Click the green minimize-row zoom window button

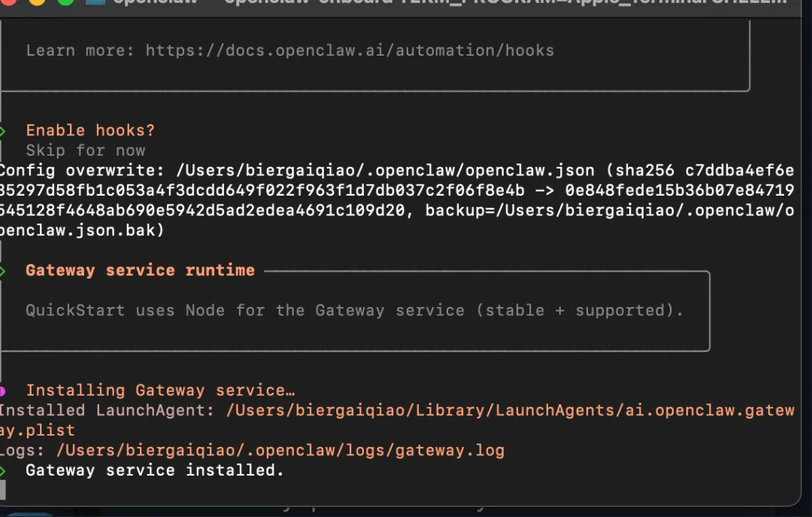[65, 2]
